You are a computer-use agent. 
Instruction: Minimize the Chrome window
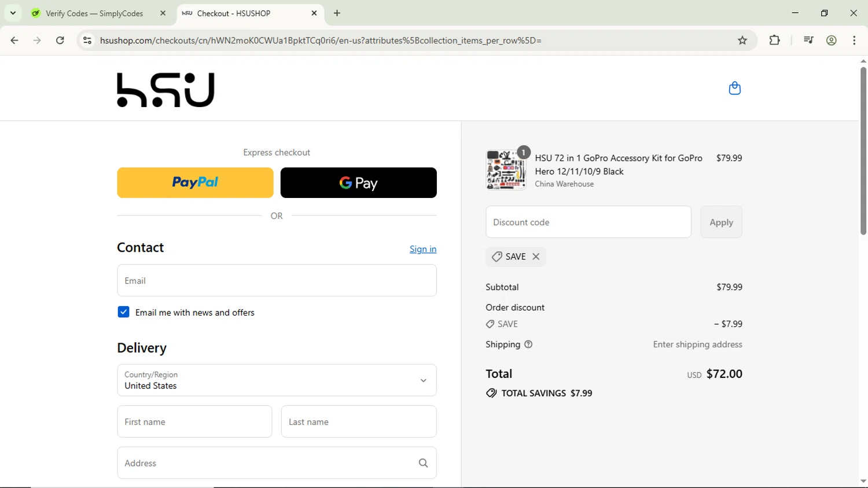[795, 13]
